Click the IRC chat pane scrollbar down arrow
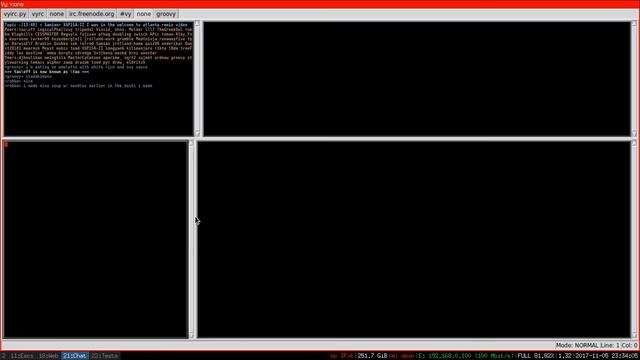640x360 pixels. tap(197, 133)
